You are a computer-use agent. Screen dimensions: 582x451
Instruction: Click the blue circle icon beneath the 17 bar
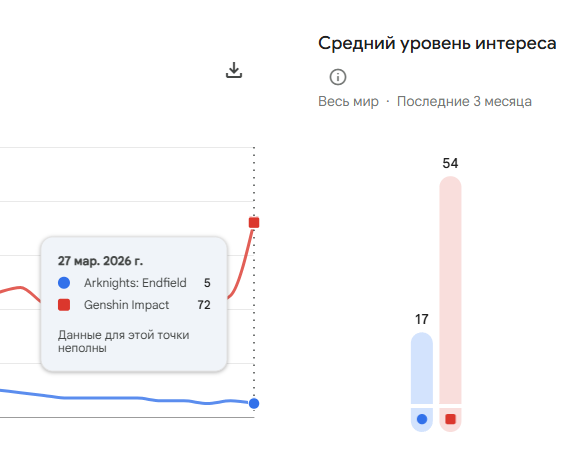click(x=422, y=419)
